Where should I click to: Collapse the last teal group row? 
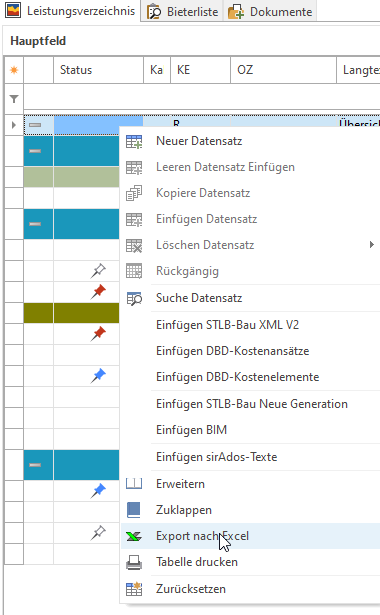pyautogui.click(x=35, y=465)
